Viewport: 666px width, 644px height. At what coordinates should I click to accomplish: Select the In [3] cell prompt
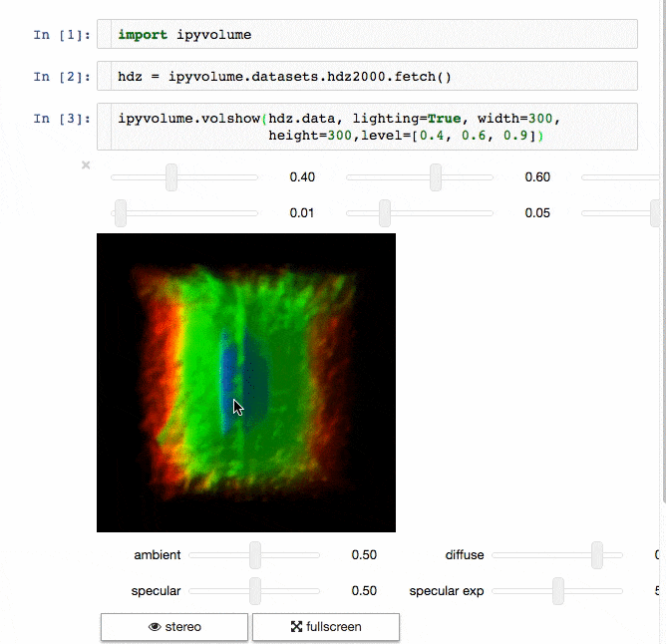pyautogui.click(x=62, y=119)
